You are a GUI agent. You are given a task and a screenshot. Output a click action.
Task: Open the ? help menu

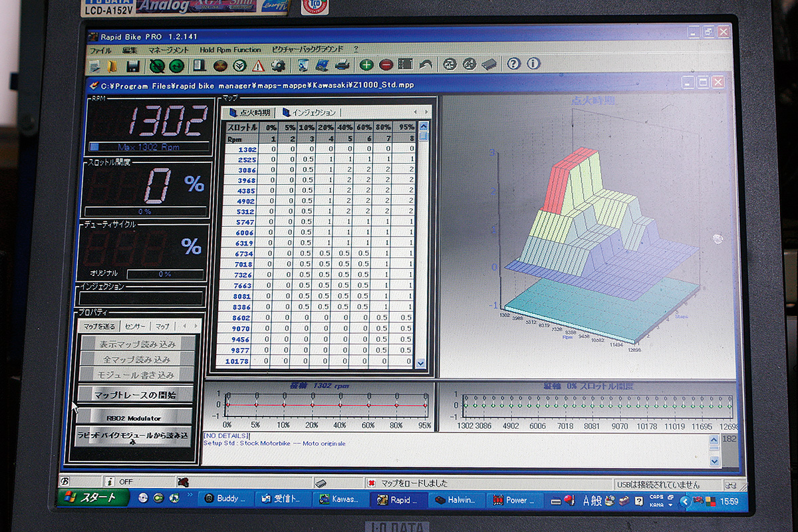click(356, 49)
